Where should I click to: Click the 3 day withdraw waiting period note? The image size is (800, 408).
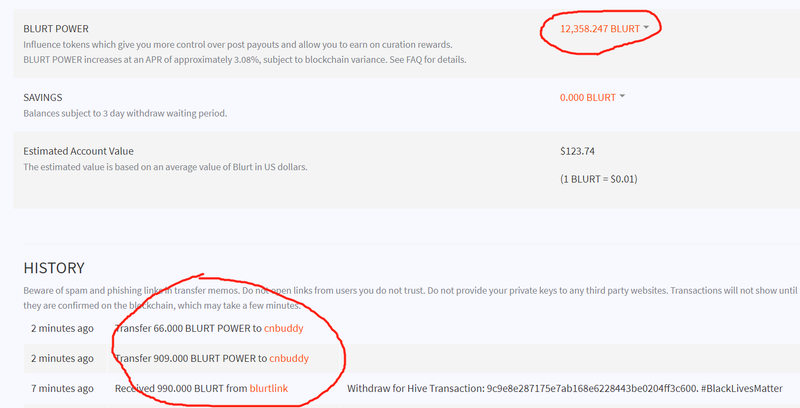coord(125,113)
